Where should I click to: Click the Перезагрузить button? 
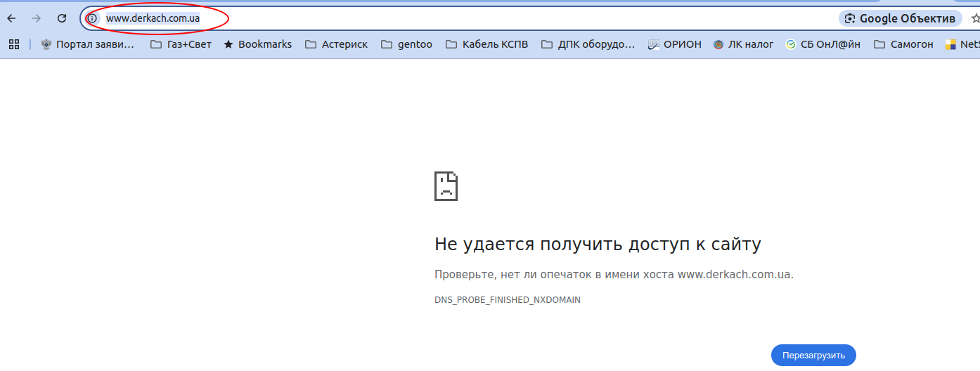(x=813, y=355)
